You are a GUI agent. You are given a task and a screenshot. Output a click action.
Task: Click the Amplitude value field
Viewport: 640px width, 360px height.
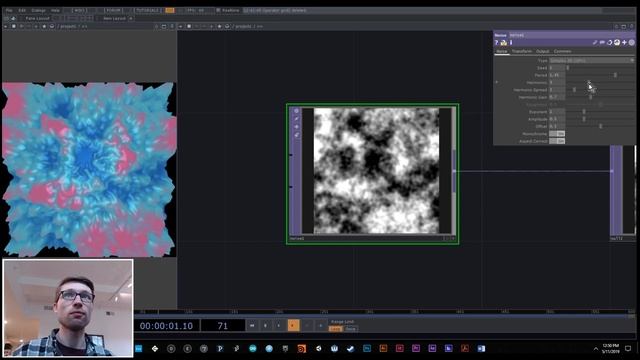tap(557, 119)
